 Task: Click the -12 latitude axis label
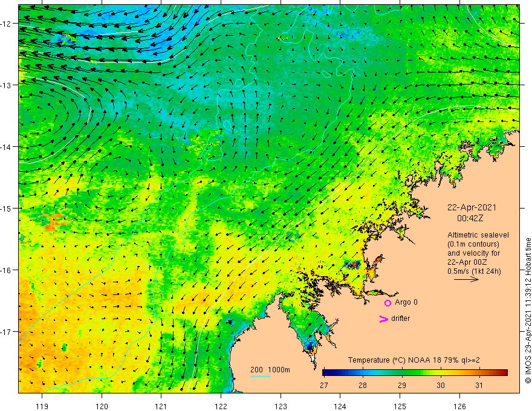(x=7, y=24)
